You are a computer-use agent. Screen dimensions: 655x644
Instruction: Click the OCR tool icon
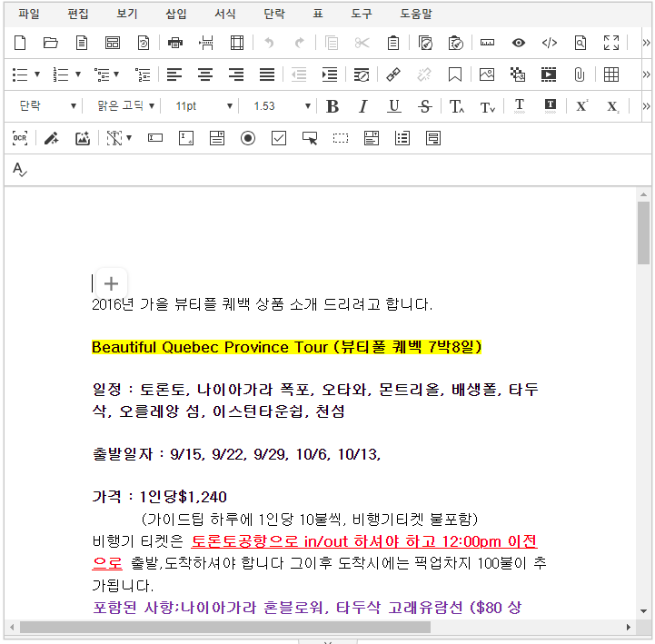click(x=20, y=138)
